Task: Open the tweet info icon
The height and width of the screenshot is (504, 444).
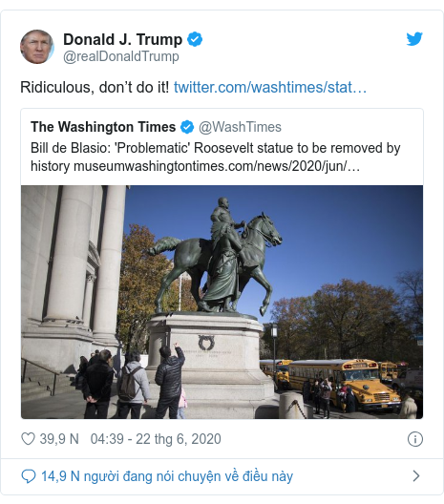Action: pyautogui.click(x=415, y=439)
